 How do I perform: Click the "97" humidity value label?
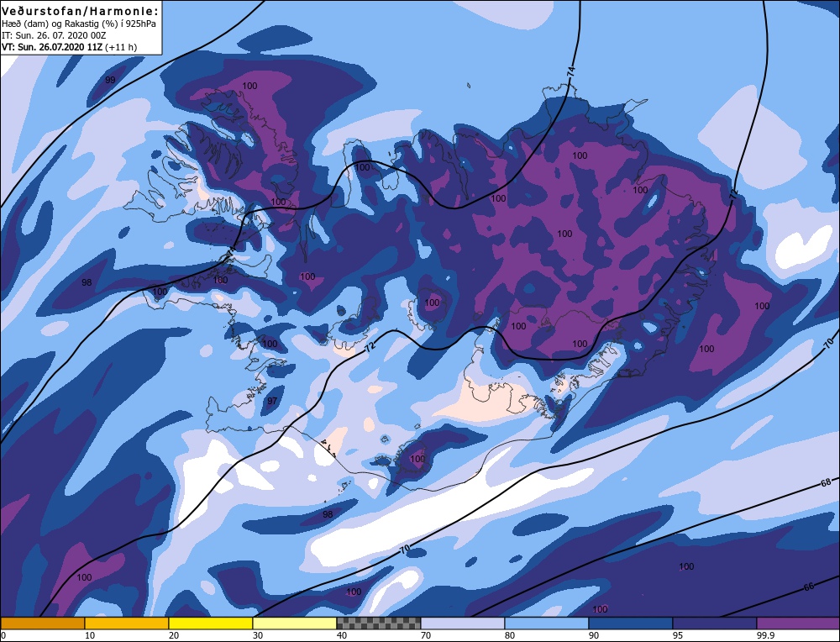272,401
